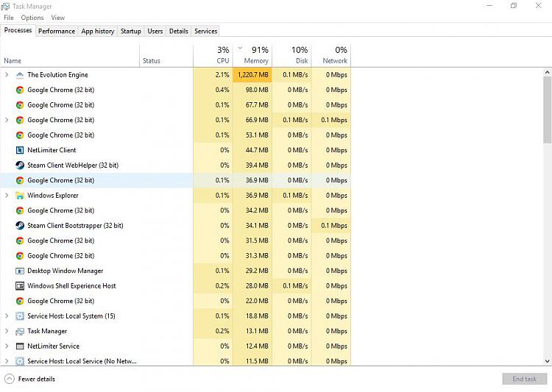The image size is (552, 392).
Task: Sort by the Status column header
Action: 166,55
